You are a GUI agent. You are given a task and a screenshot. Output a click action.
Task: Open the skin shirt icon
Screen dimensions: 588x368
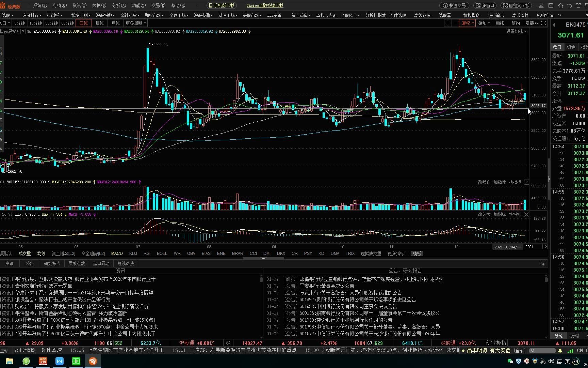pos(578,5)
